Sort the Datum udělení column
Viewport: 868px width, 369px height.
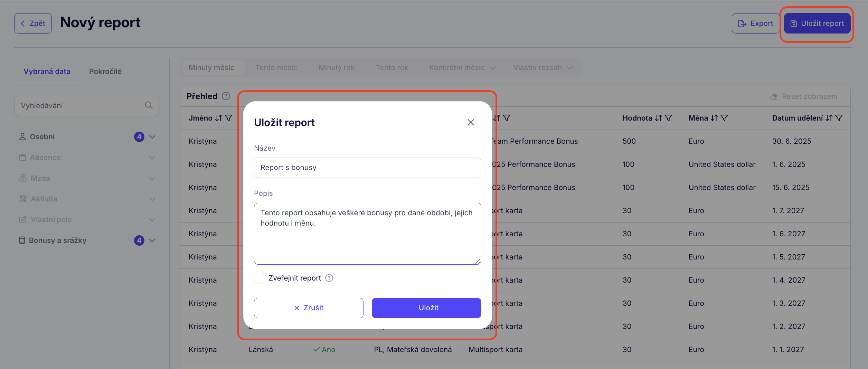click(x=829, y=118)
